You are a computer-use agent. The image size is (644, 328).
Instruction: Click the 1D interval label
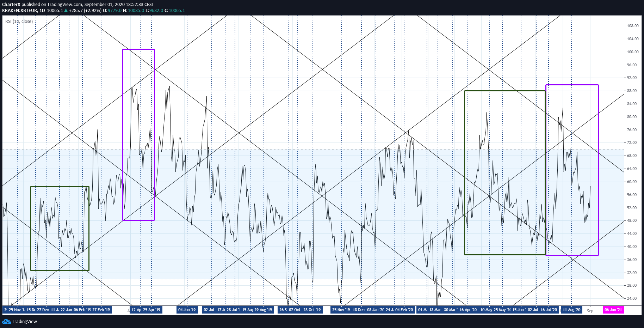click(x=42, y=11)
